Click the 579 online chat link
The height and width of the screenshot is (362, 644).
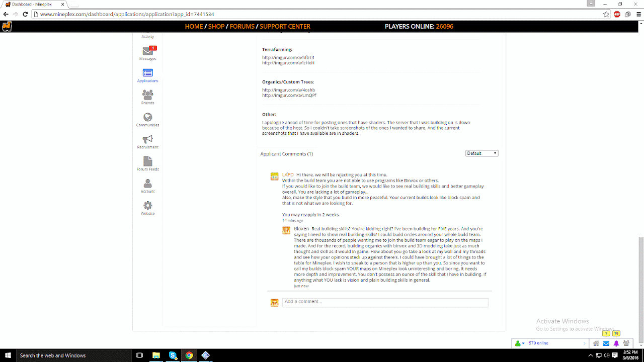538,343
